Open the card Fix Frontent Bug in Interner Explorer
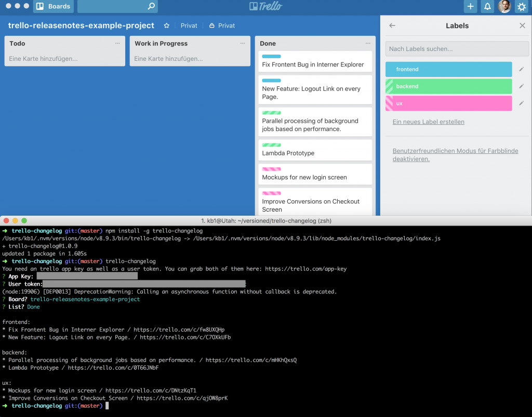The width and height of the screenshot is (532, 417). (315, 61)
